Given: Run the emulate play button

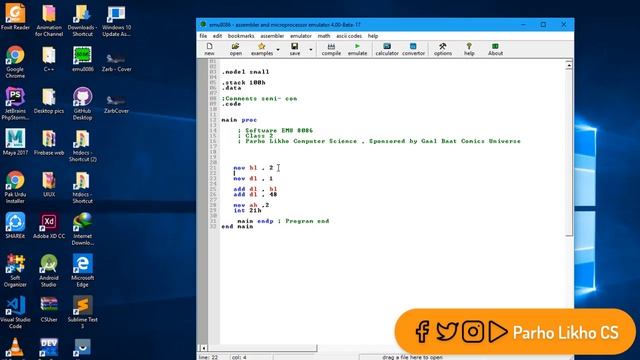Looking at the screenshot, I should pos(357,49).
